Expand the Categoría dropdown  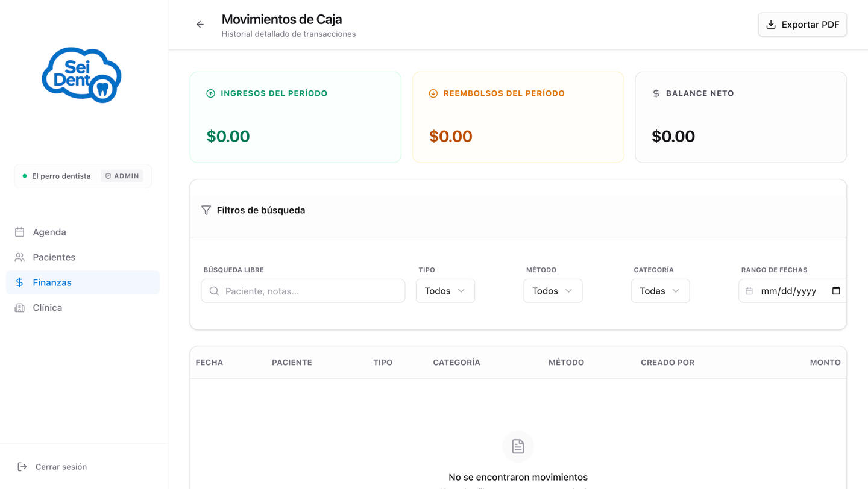click(660, 291)
